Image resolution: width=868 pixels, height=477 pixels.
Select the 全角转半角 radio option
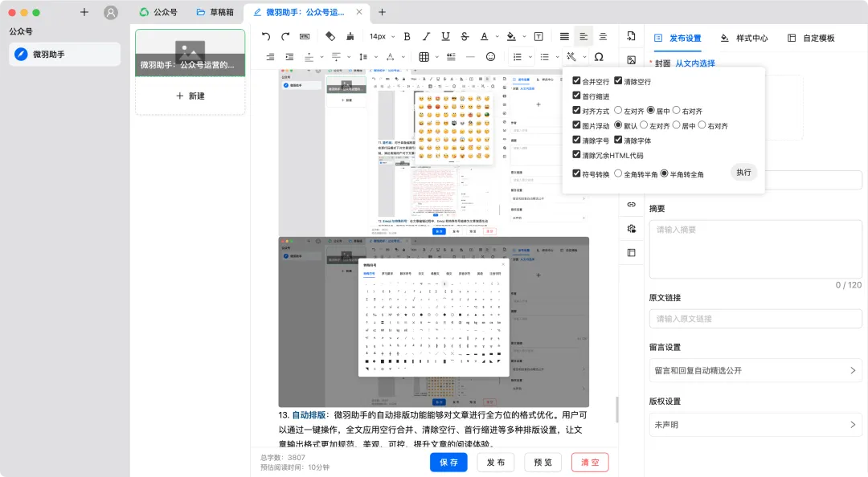618,173
